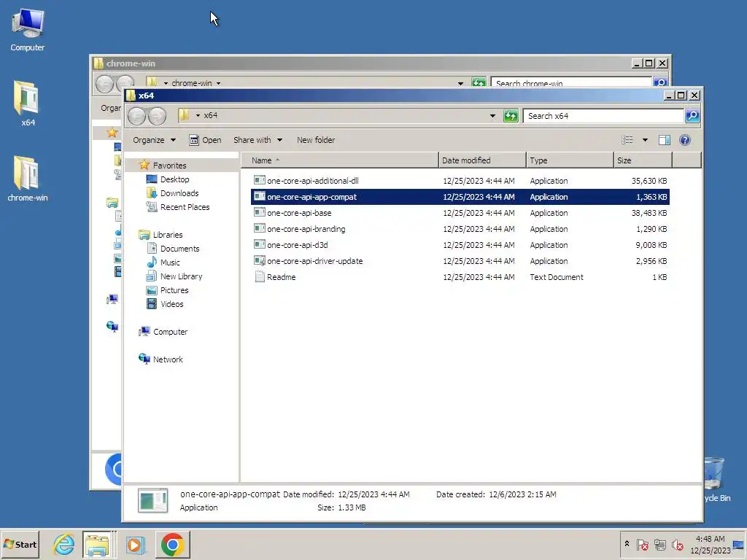Refresh the x64 folder view
747x560 pixels.
(x=511, y=116)
